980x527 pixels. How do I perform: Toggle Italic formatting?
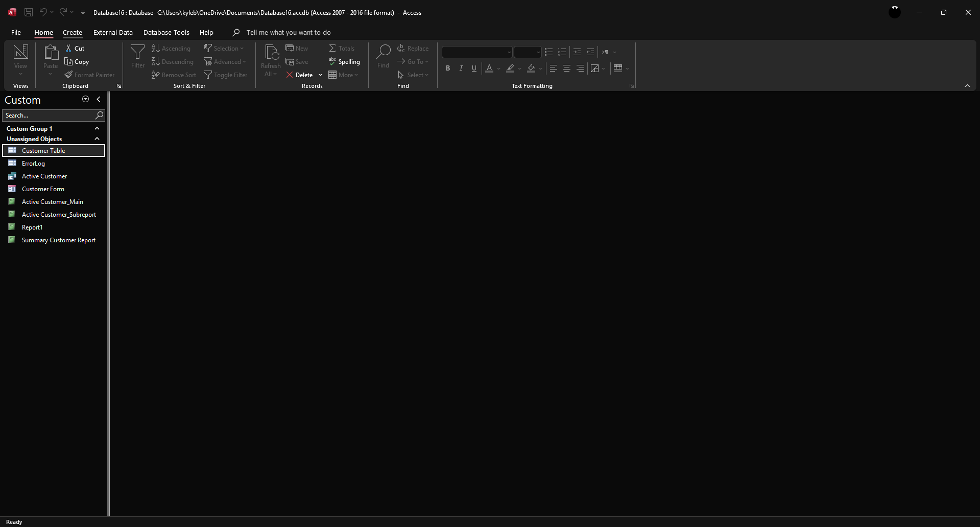pyautogui.click(x=461, y=68)
